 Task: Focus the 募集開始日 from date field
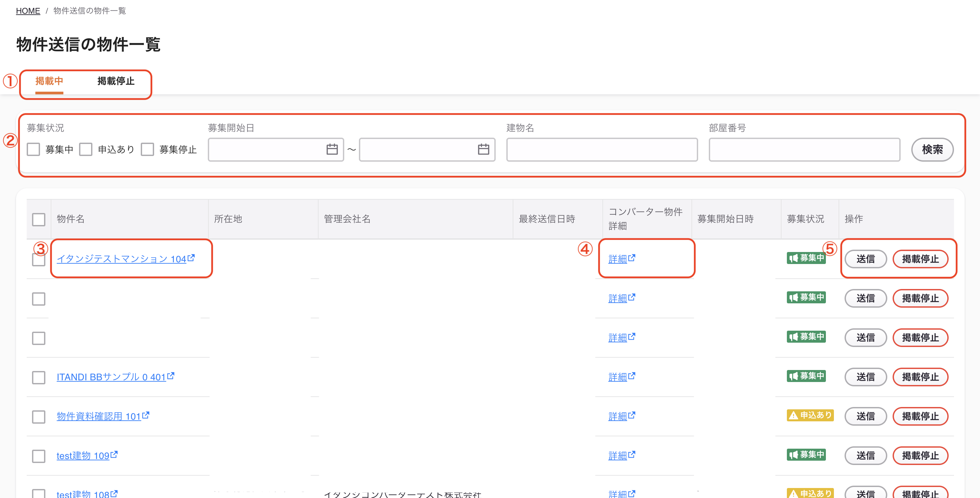[276, 150]
